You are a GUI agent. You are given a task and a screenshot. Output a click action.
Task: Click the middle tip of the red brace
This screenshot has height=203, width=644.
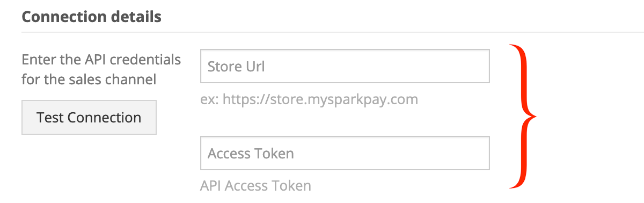pos(535,116)
